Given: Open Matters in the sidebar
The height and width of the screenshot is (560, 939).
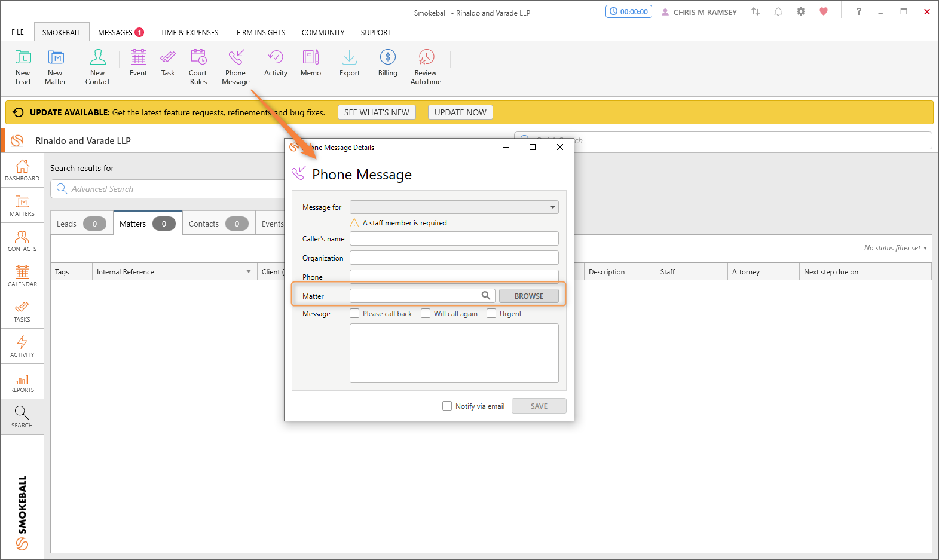Looking at the screenshot, I should pyautogui.click(x=22, y=206).
